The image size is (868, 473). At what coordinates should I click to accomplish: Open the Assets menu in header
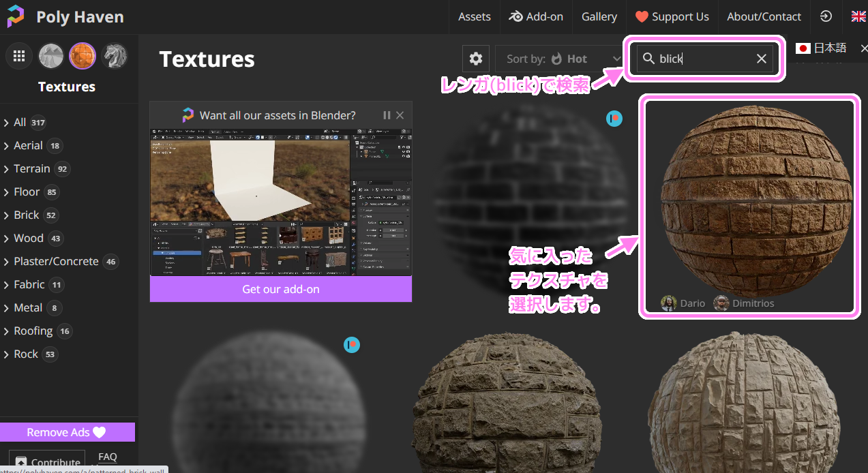474,16
